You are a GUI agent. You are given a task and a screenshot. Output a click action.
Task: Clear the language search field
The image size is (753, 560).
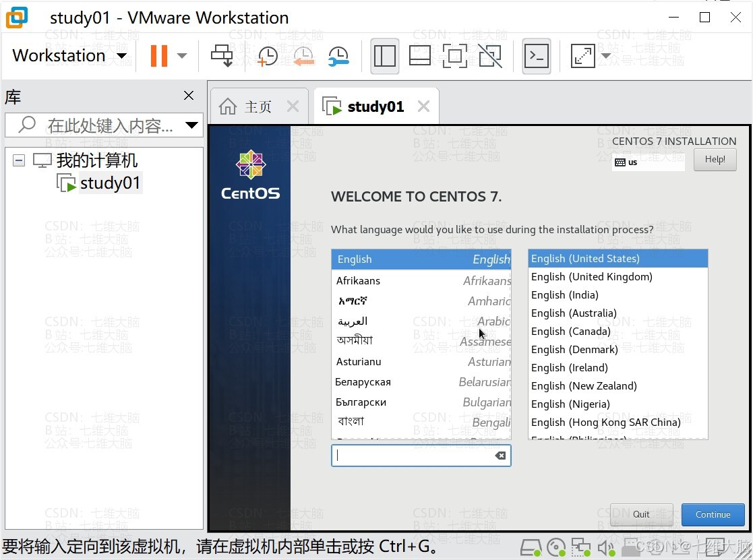point(500,456)
